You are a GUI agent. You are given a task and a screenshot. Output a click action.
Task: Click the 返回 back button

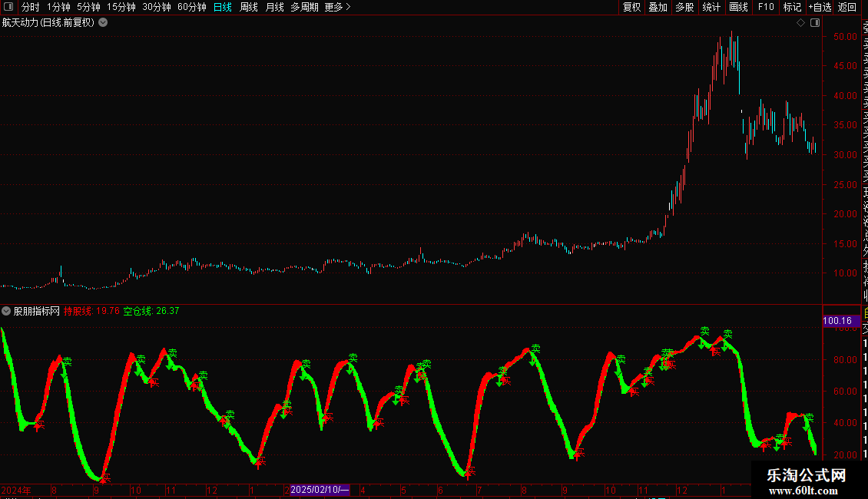(x=847, y=7)
